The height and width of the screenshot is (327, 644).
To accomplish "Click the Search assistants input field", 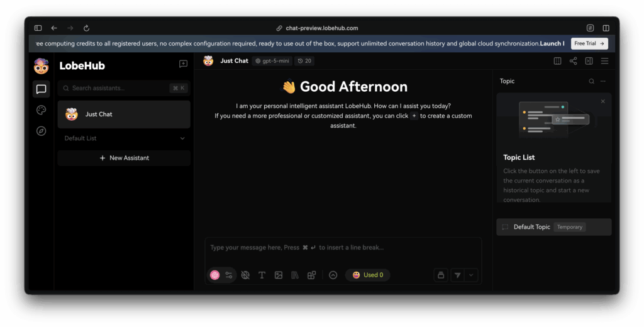I will pos(116,88).
